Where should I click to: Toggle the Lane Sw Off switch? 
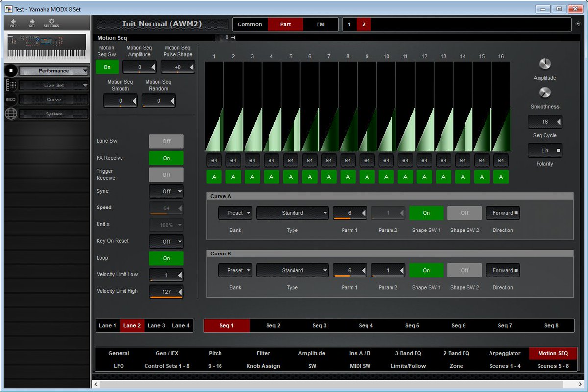pos(167,141)
